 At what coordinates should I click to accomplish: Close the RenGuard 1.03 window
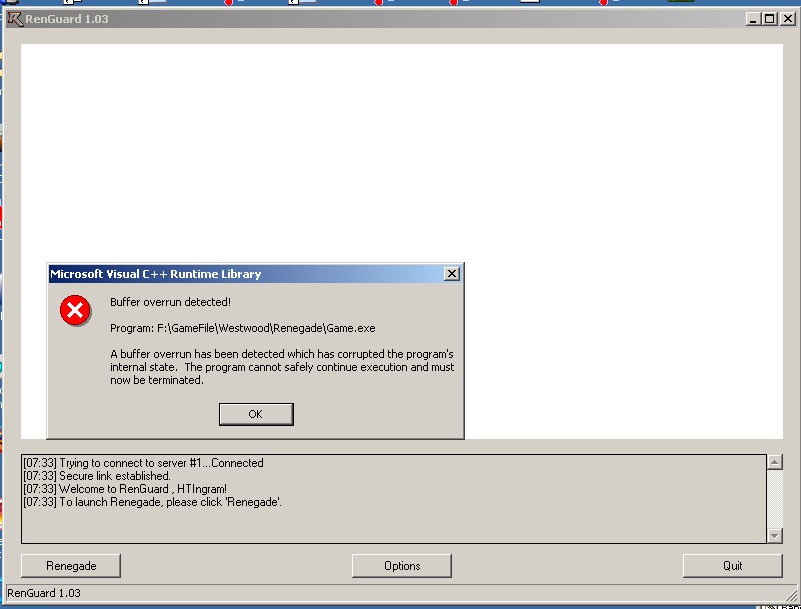(x=785, y=19)
